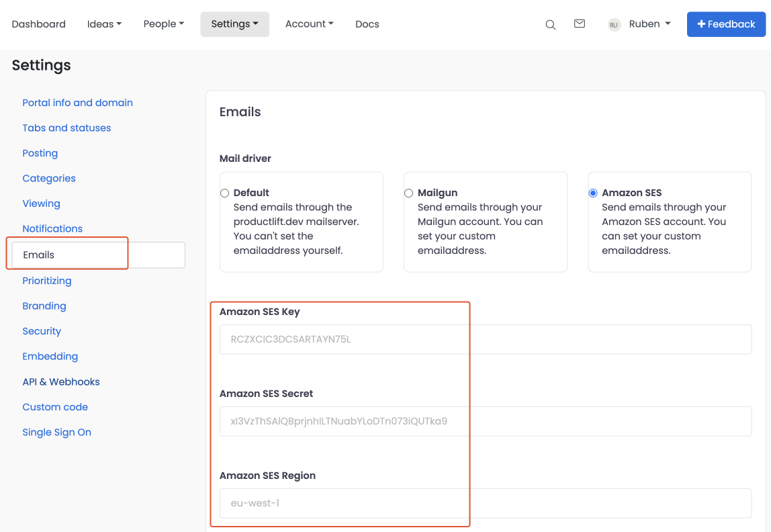The height and width of the screenshot is (532, 771).
Task: Select Emails in settings sidebar
Action: coord(39,255)
